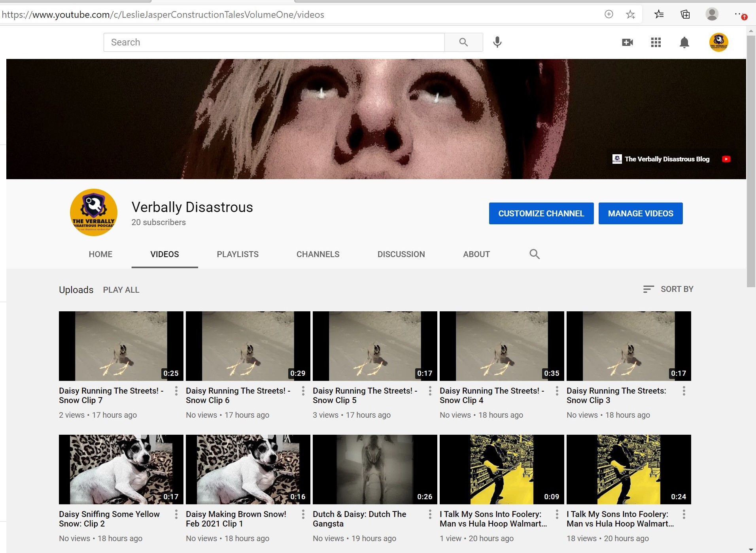Click the Manage Videos button
The image size is (756, 553).
click(640, 214)
